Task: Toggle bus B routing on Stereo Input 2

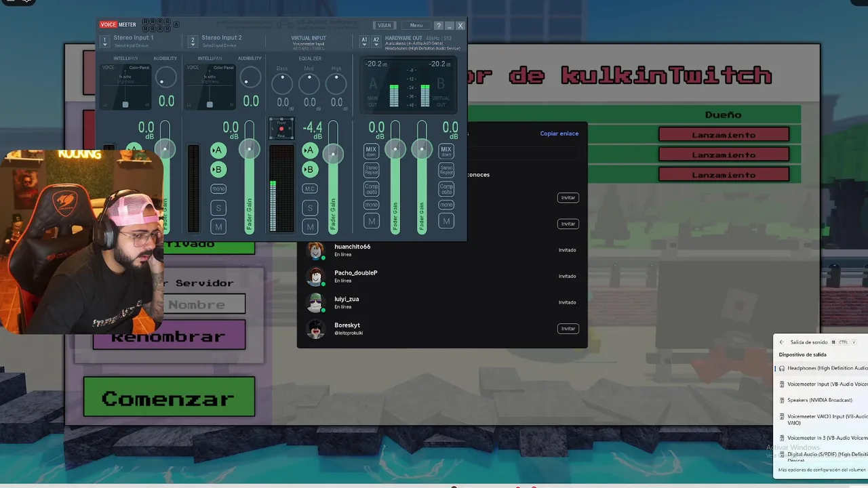Action: pos(218,169)
